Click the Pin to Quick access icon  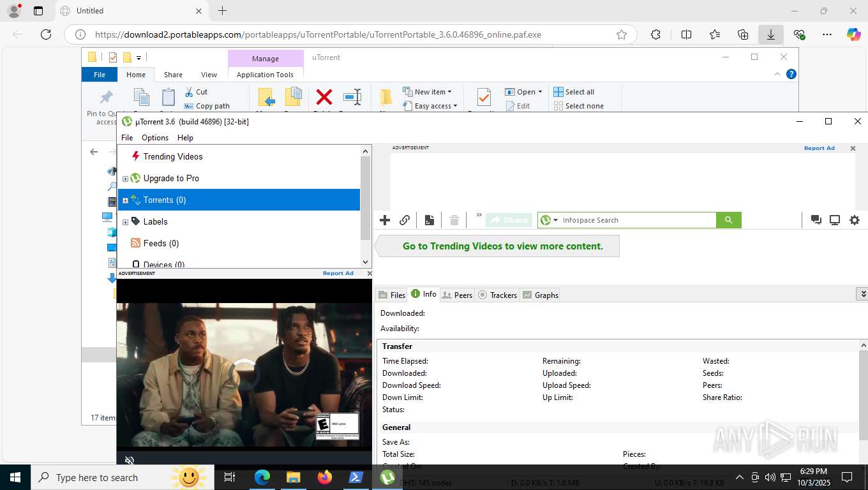(106, 97)
